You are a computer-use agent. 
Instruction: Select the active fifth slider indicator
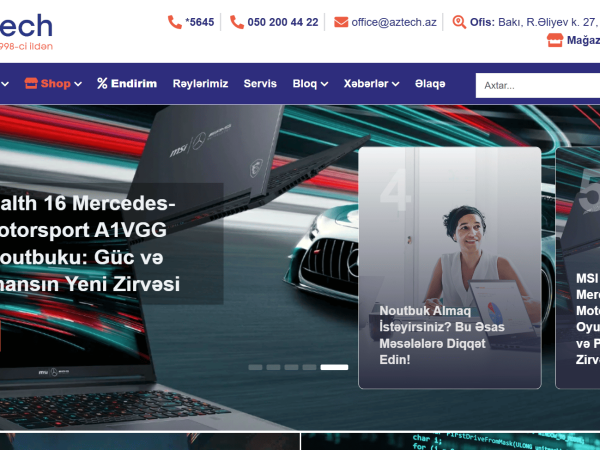pos(334,367)
